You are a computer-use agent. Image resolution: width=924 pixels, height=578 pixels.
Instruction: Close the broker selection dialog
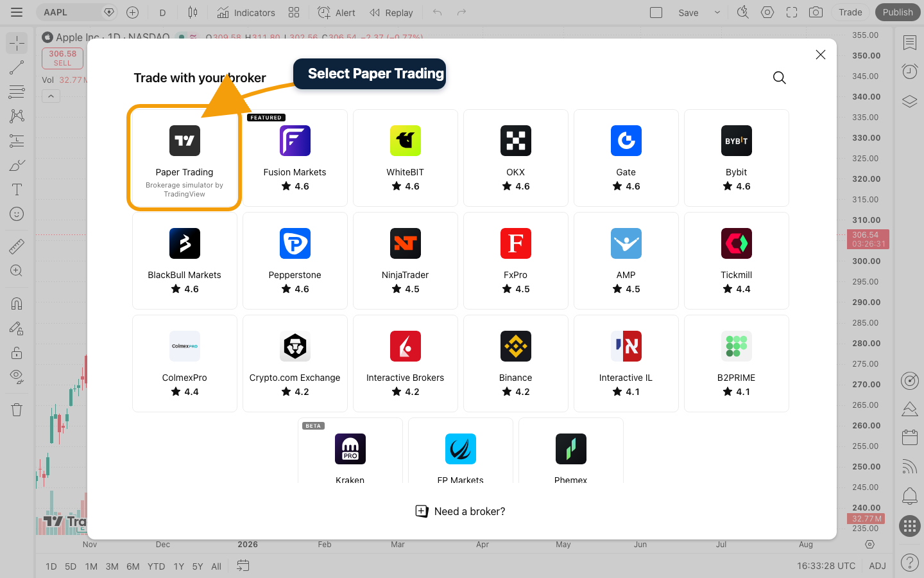click(821, 55)
